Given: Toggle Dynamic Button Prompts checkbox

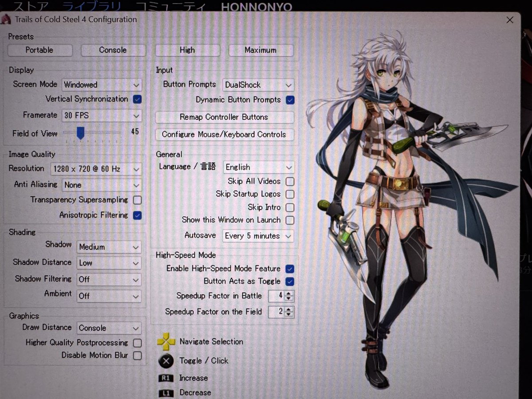Looking at the screenshot, I should 290,100.
